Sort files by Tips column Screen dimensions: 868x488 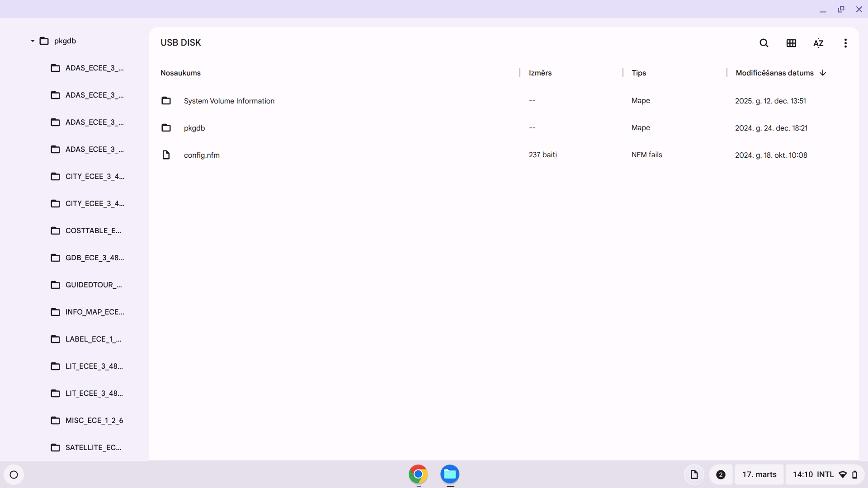[x=639, y=73]
